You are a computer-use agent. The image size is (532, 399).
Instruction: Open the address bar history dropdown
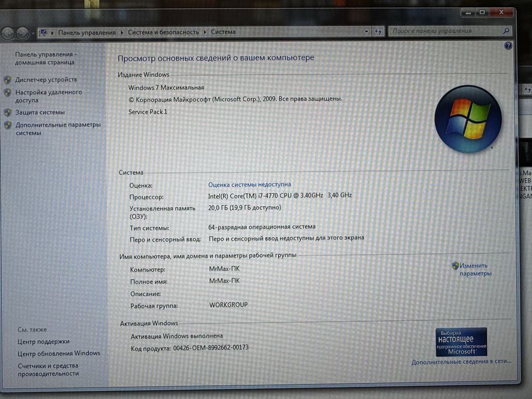(x=367, y=31)
